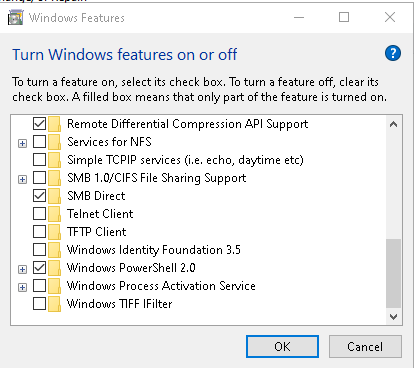414x368 pixels.
Task: Click the folder icon beside SMB Direct
Action: (54, 196)
